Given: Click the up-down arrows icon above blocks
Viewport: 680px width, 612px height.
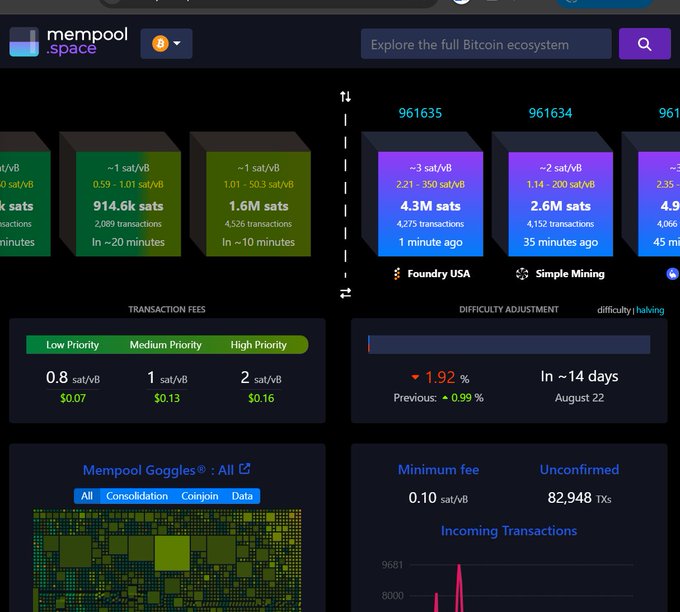Looking at the screenshot, I should 346,96.
